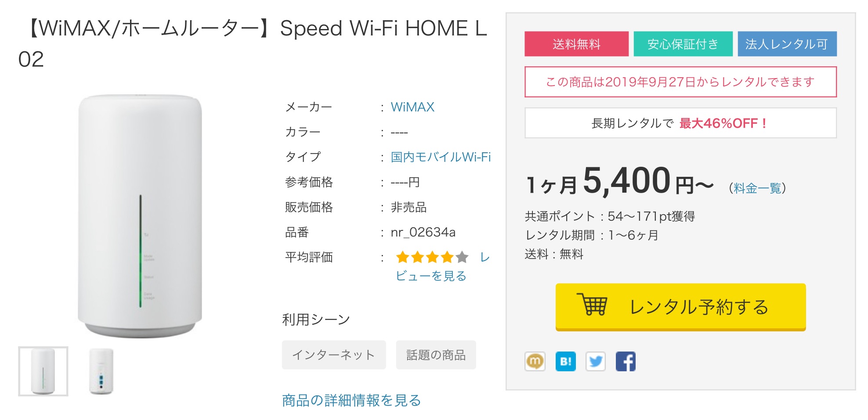Click the 送料無料 red badge

(576, 44)
